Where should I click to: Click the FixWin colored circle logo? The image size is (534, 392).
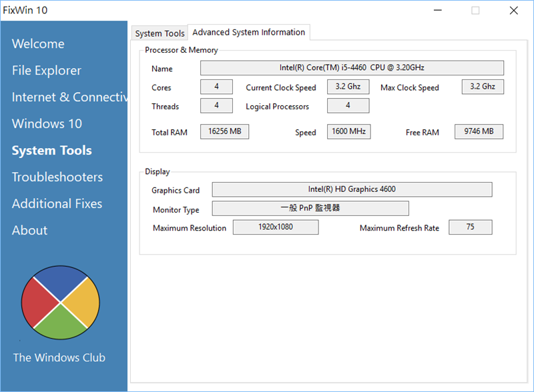(61, 303)
